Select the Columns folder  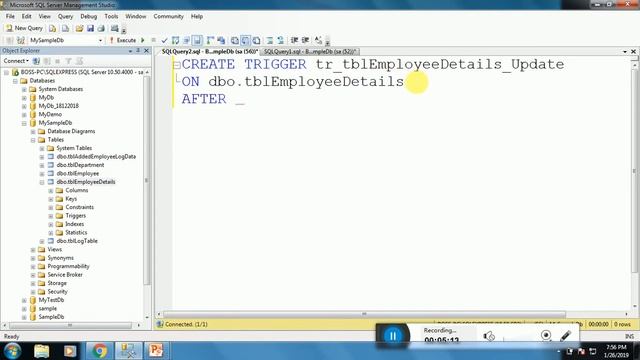click(76, 190)
